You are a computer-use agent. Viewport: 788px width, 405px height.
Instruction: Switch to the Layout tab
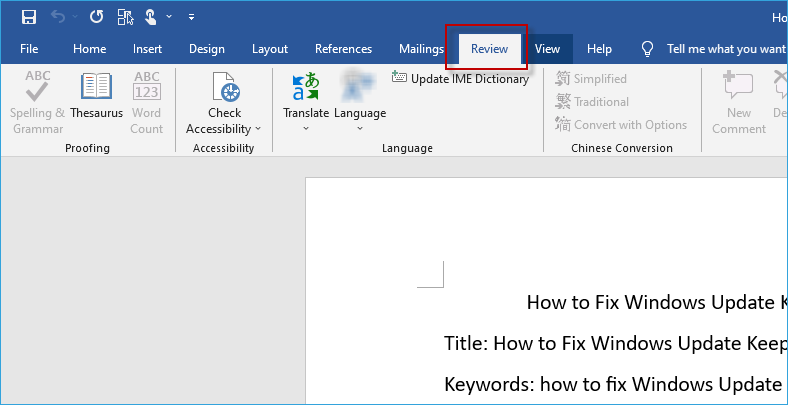coord(270,49)
